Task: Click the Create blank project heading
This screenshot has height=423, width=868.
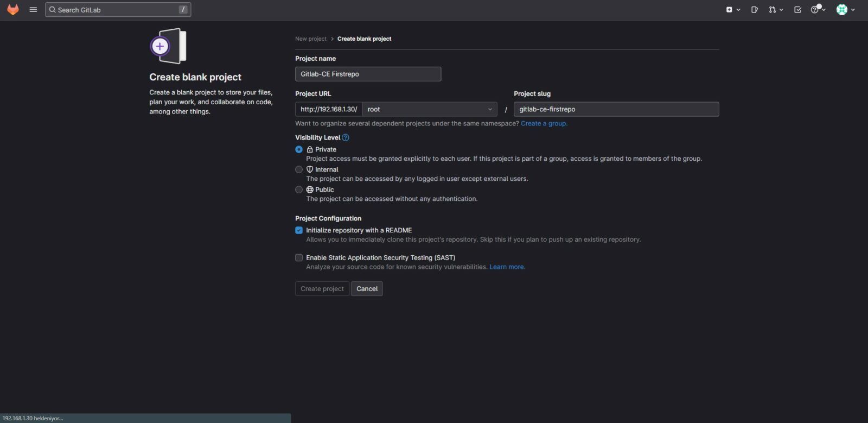Action: point(195,77)
